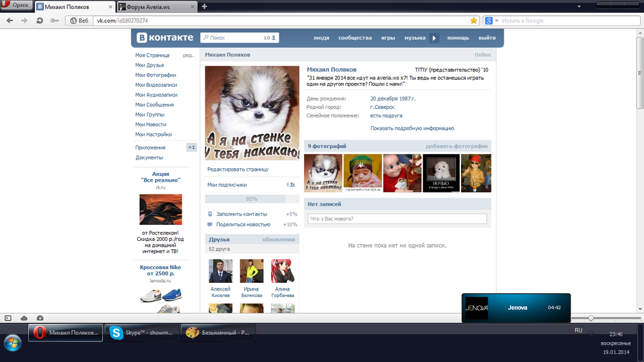Open the Opera menu button
This screenshot has height=362, width=644.
[x=16, y=6]
